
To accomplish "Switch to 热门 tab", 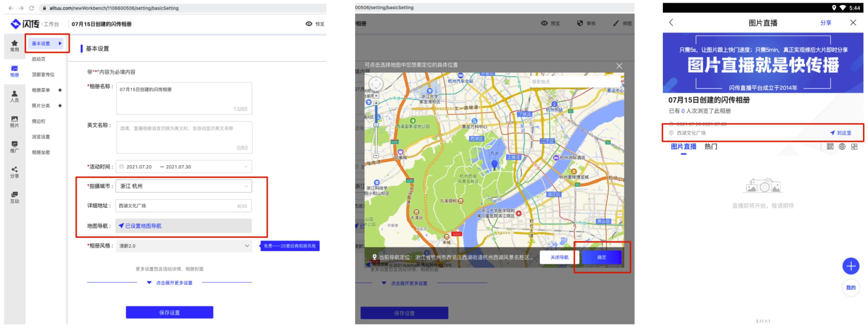I will 711,147.
